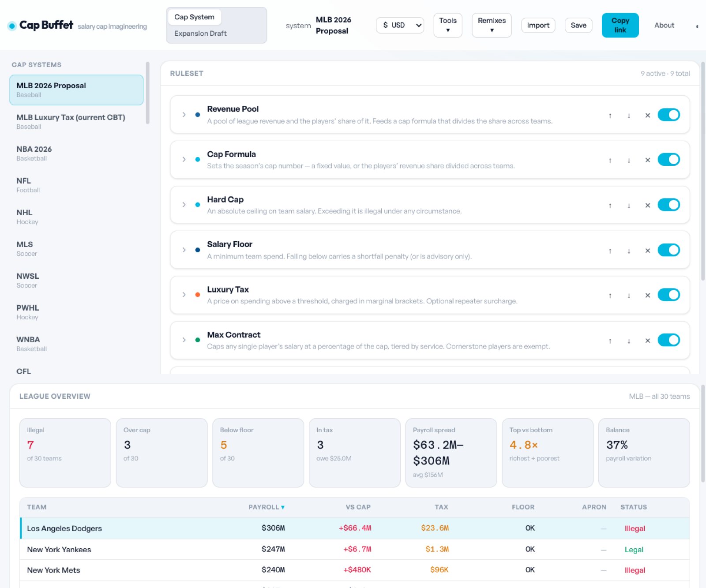Open the Tools dropdown menu
706x588 pixels.
click(x=448, y=25)
